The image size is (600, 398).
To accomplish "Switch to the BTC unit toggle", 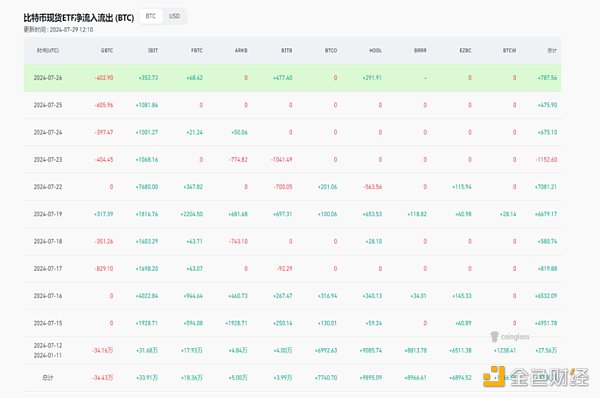I will [x=151, y=16].
